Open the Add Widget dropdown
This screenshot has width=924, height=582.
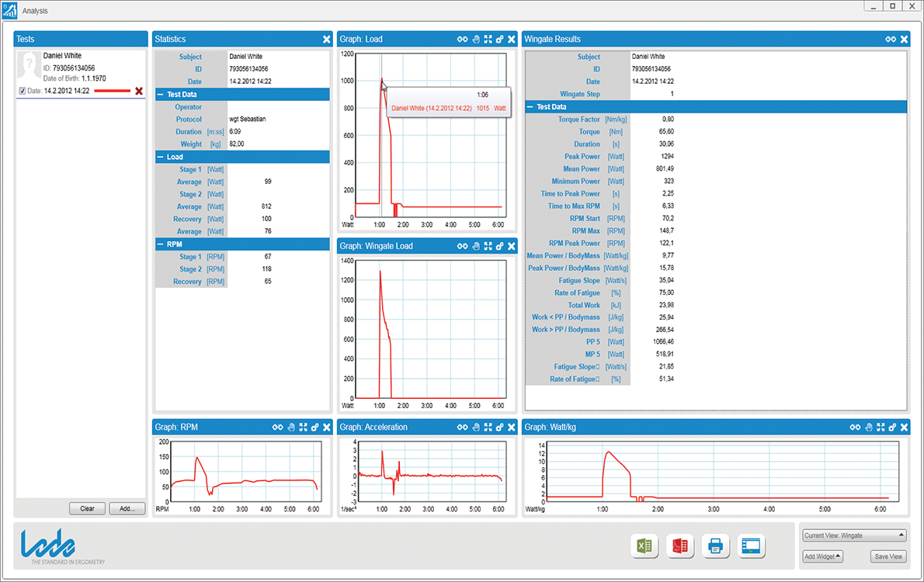point(822,556)
